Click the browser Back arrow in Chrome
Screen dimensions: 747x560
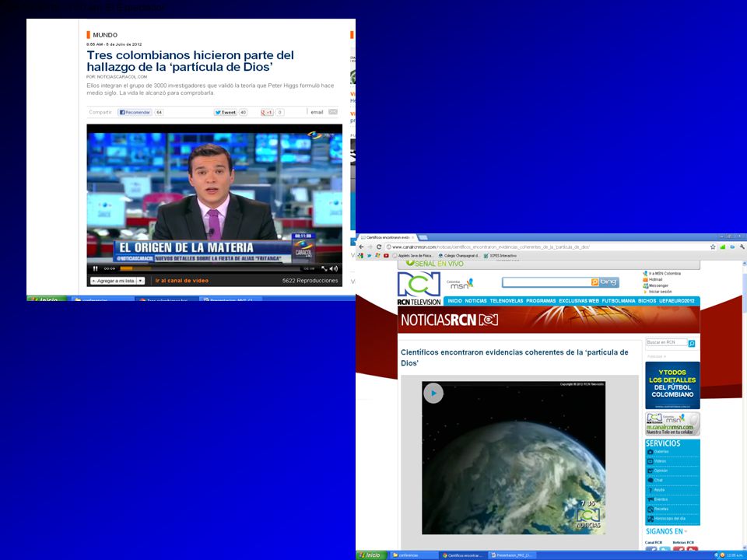point(360,247)
